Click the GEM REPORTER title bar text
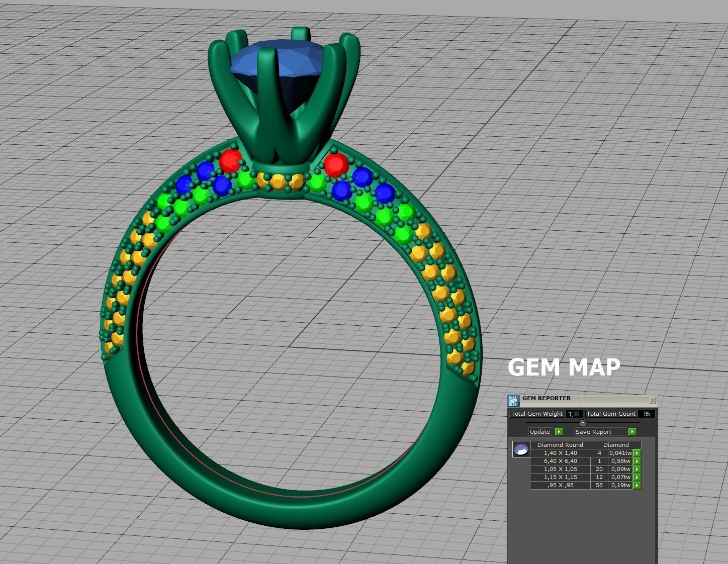The width and height of the screenshot is (728, 564). coord(547,398)
